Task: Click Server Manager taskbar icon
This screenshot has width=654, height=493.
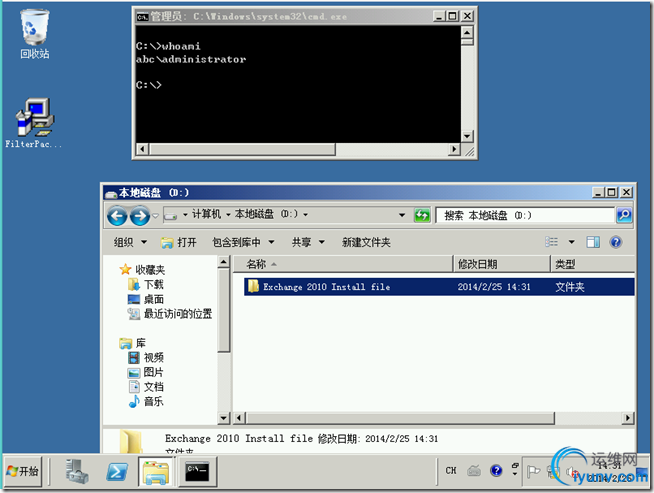Action: click(77, 471)
